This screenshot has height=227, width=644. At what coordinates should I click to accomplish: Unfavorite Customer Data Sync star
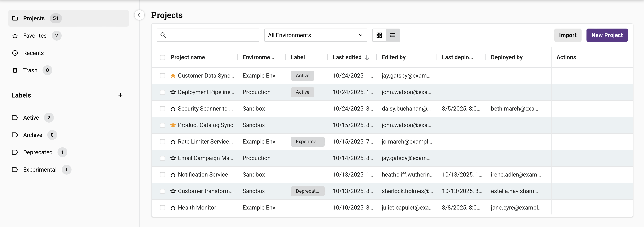tap(173, 76)
